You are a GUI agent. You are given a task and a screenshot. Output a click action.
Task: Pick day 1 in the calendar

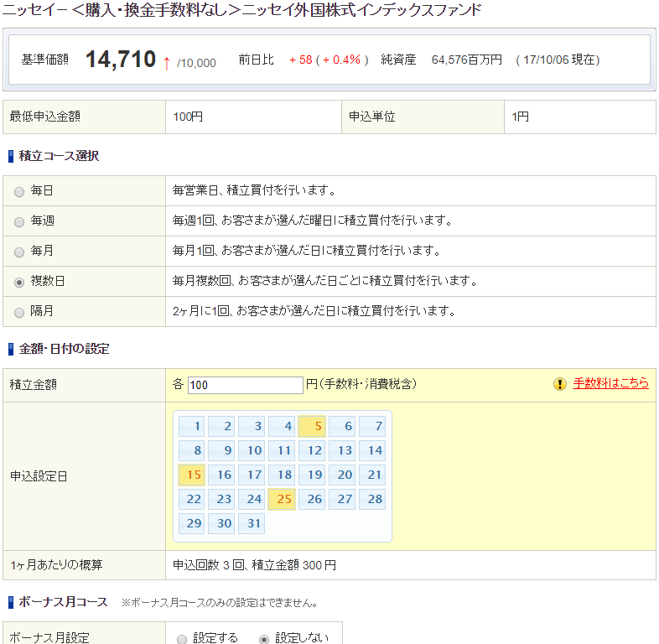tap(192, 426)
